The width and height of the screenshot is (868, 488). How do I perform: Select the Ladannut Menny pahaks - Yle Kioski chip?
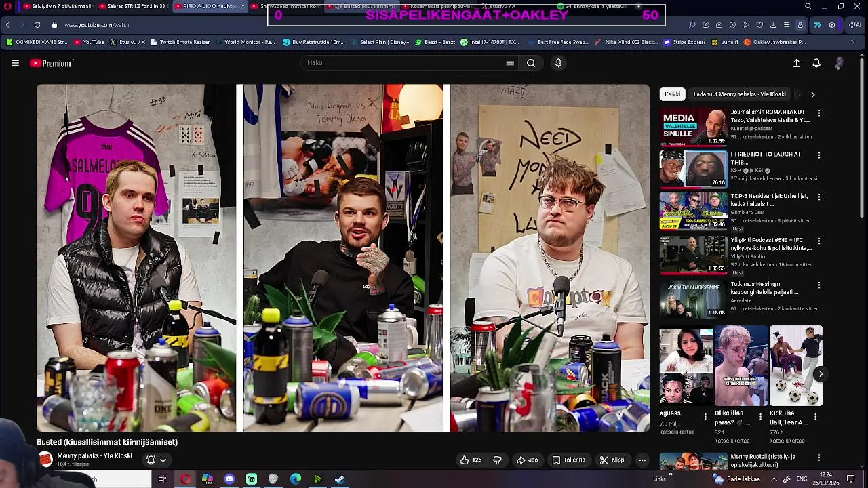(739, 94)
